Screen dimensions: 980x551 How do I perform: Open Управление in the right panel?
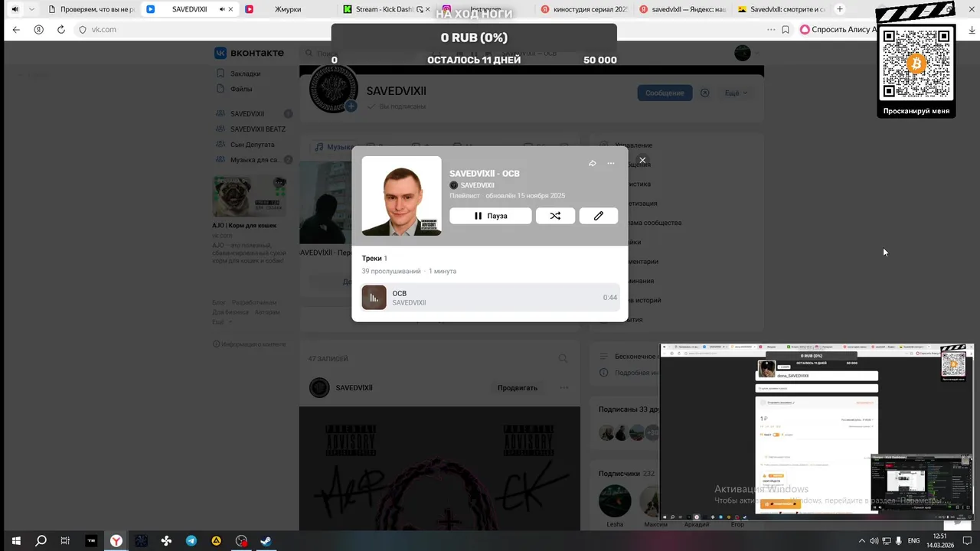(x=634, y=145)
